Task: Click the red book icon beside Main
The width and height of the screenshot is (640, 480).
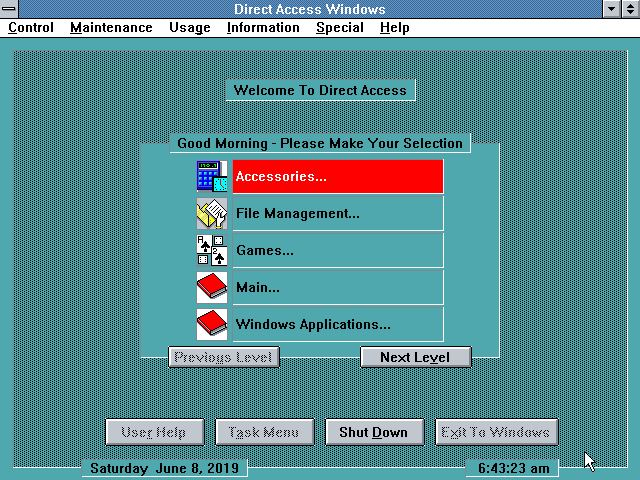Action: (x=212, y=287)
